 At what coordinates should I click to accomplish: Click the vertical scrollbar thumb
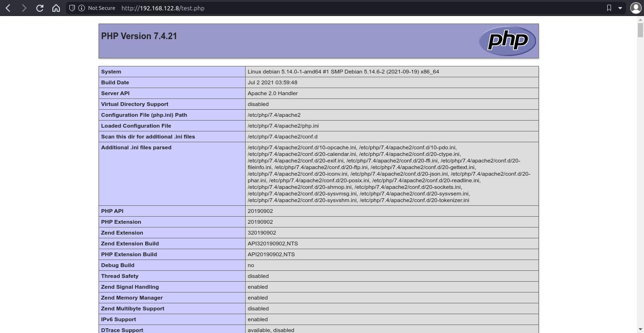click(x=640, y=29)
